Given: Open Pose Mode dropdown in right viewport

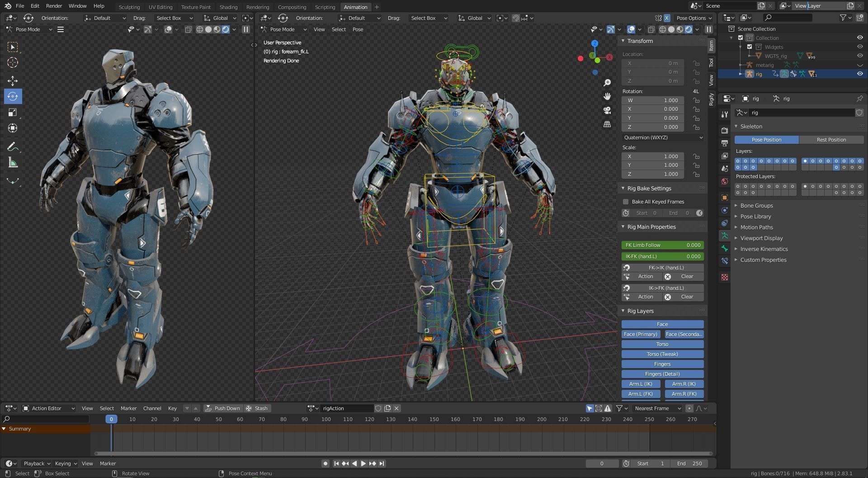Looking at the screenshot, I should [x=284, y=29].
